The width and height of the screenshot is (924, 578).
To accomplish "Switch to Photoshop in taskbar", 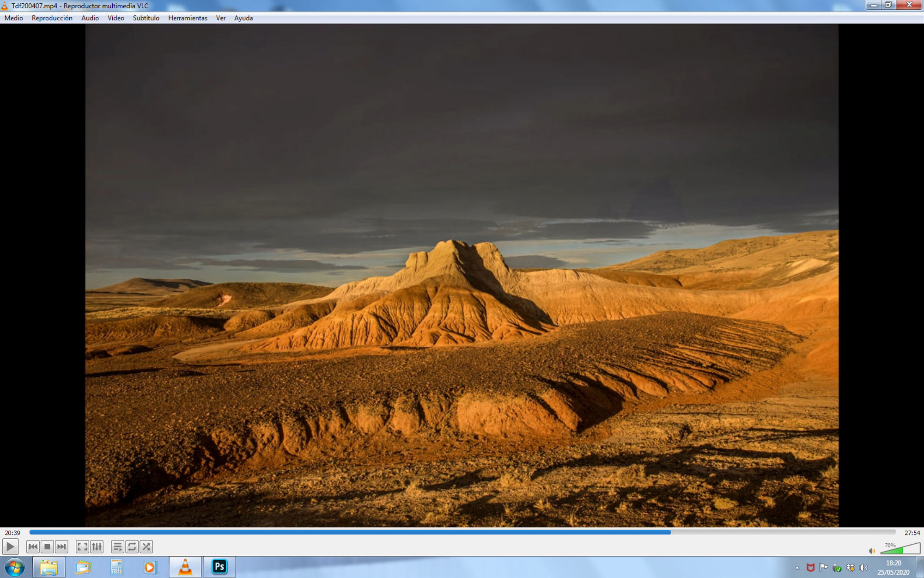I will [219, 567].
